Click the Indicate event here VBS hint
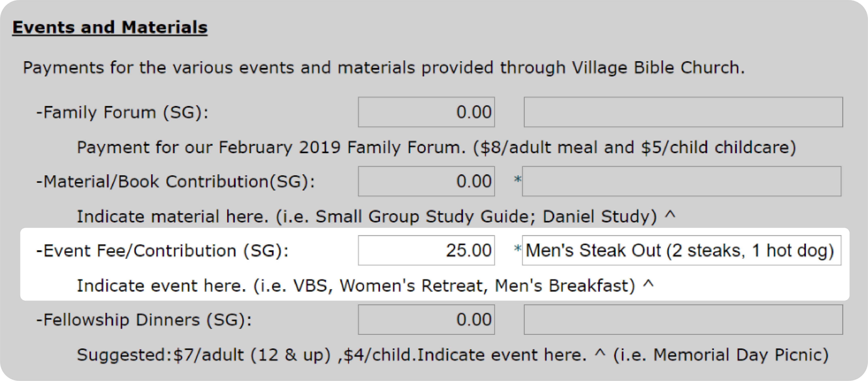The width and height of the screenshot is (868, 381). pos(365,286)
